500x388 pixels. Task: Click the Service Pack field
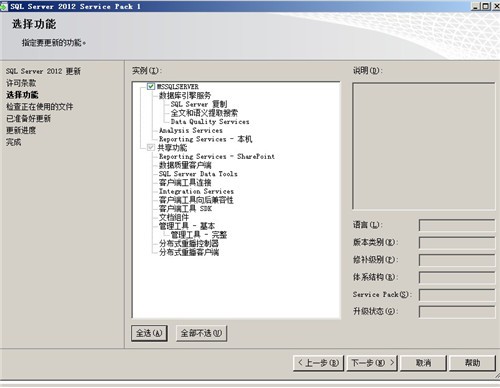(x=457, y=295)
